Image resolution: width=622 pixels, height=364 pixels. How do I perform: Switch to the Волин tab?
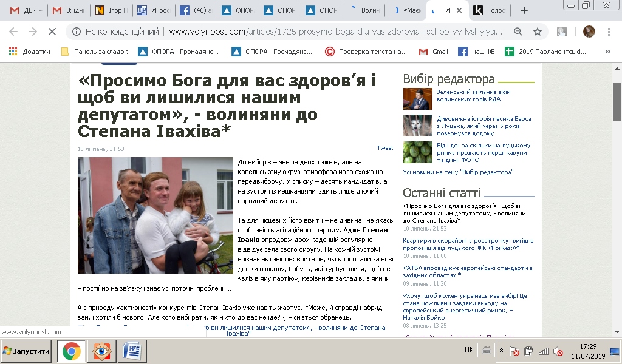pyautogui.click(x=364, y=10)
